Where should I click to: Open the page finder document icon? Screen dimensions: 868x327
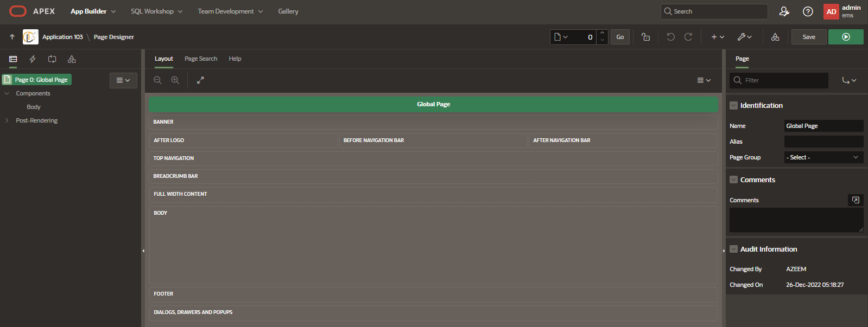[x=561, y=37]
